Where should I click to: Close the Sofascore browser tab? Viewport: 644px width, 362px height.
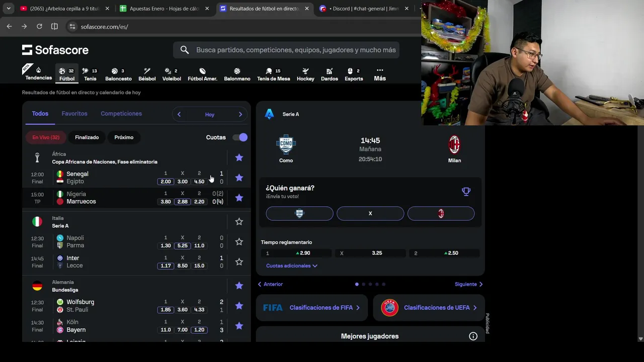pos(307,9)
